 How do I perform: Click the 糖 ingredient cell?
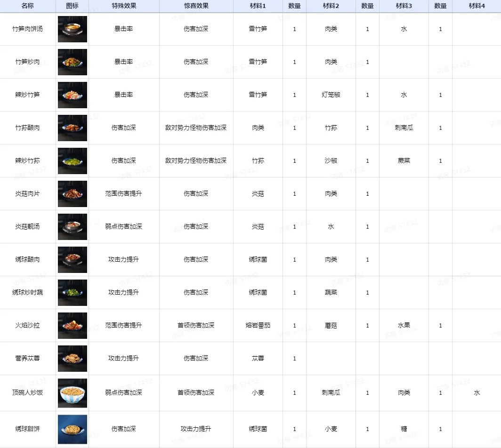pos(404,429)
